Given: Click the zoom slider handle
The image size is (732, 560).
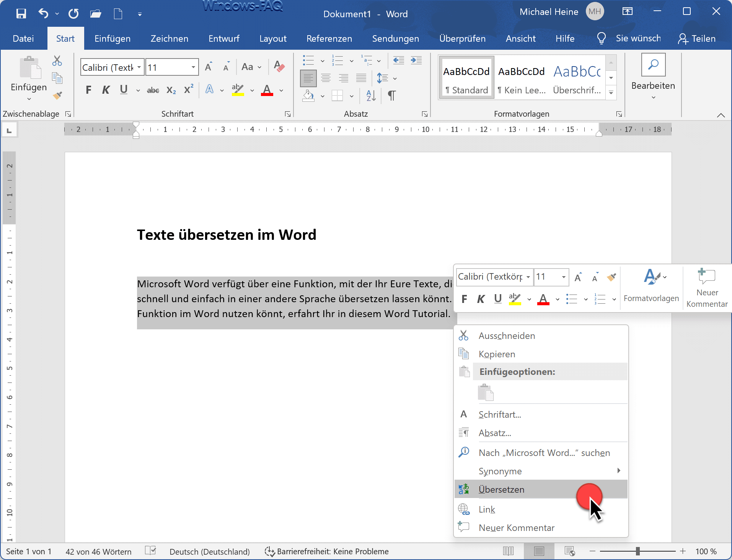Looking at the screenshot, I should [x=638, y=551].
